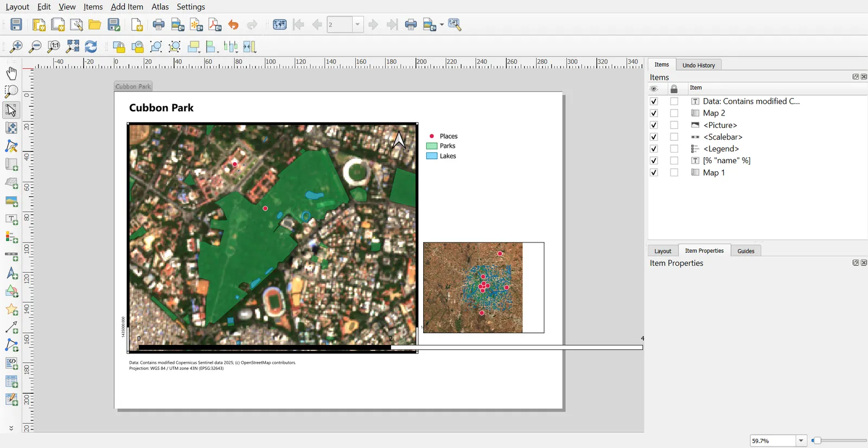Toggle visibility of Map 2 item
The height and width of the screenshot is (448, 868).
pos(654,113)
